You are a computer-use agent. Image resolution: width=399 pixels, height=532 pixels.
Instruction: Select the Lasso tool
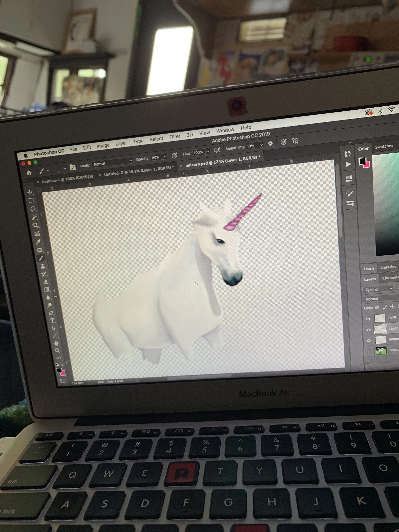[33, 209]
